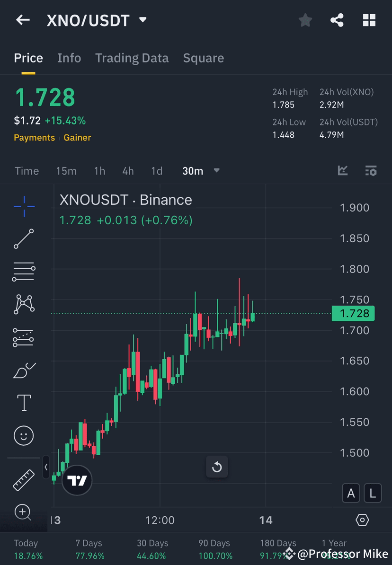The width and height of the screenshot is (392, 565).
Task: Collapse the drawing toolbar with the chevron
Action: tap(46, 467)
